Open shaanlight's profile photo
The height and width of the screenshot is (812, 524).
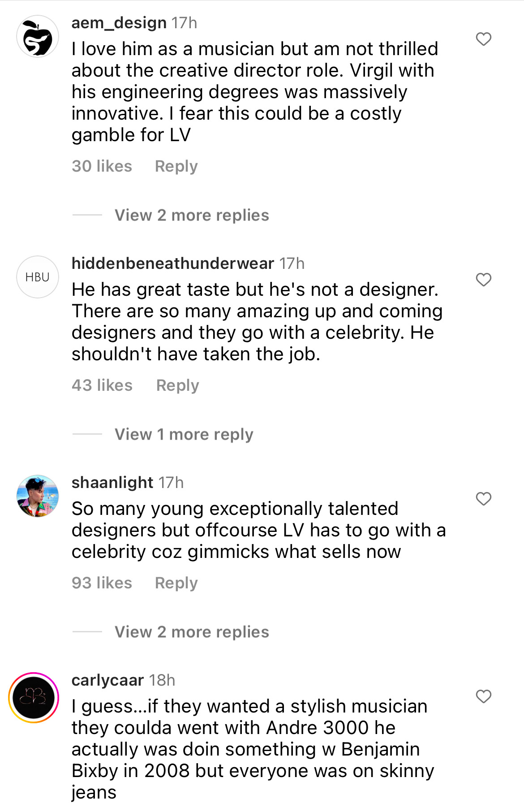pos(38,496)
